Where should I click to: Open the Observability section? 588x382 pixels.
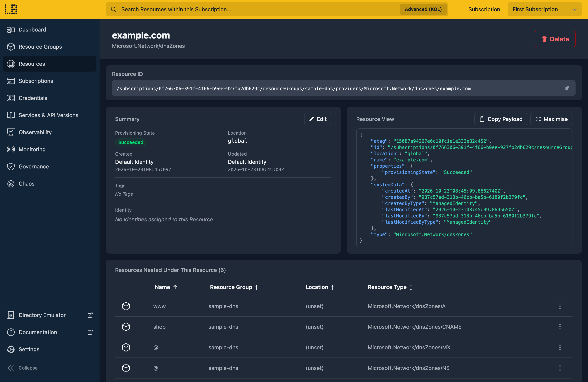50,132
